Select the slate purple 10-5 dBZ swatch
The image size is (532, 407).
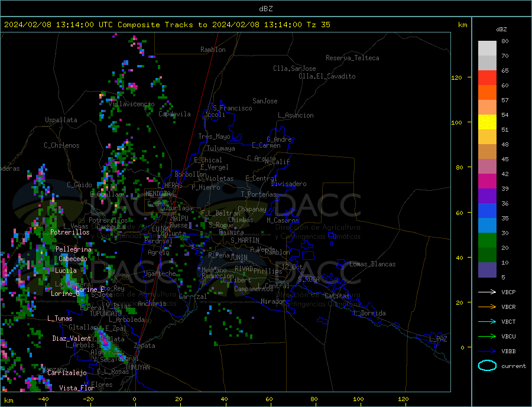point(487,270)
